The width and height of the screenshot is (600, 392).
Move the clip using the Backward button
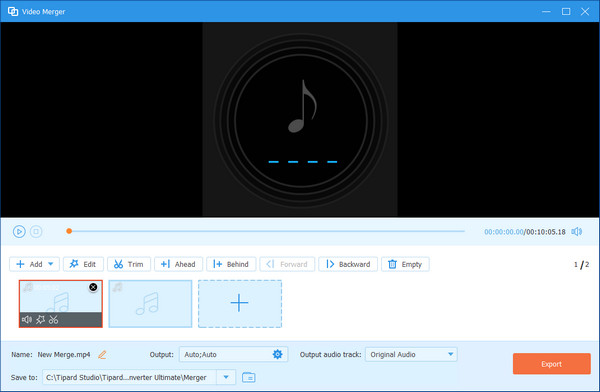(348, 264)
